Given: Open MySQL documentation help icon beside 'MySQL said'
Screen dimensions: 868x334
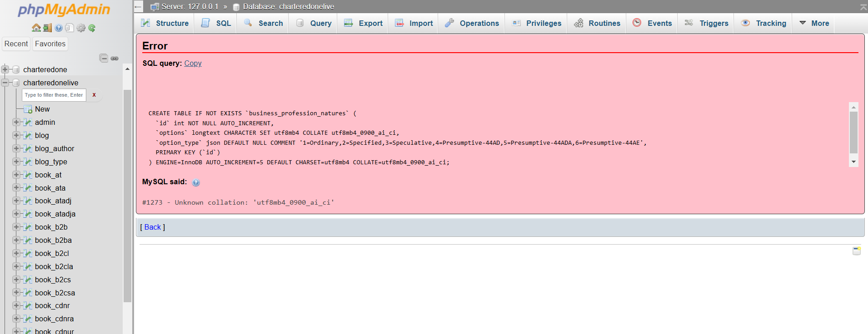Looking at the screenshot, I should (x=196, y=182).
